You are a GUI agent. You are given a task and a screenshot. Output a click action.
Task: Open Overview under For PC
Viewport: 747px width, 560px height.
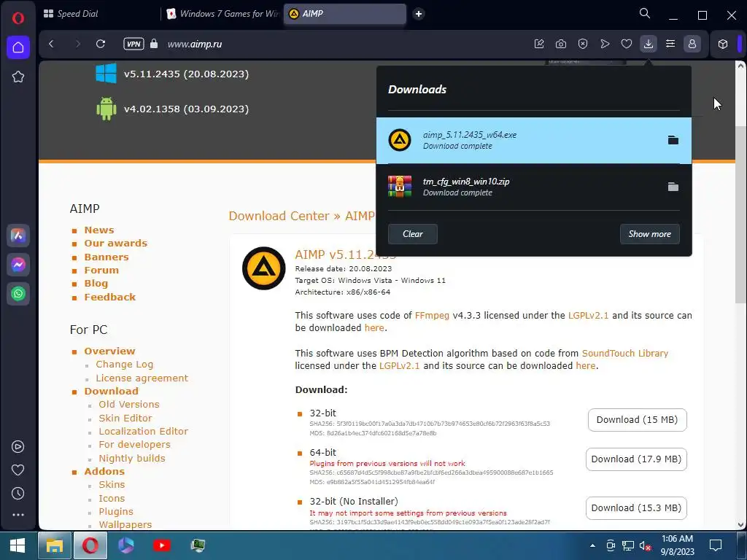click(109, 351)
